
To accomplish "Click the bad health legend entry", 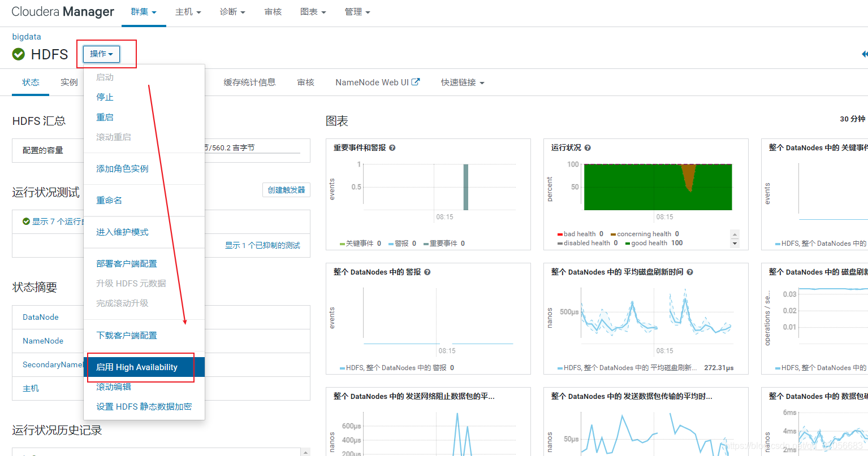I will pos(580,234).
